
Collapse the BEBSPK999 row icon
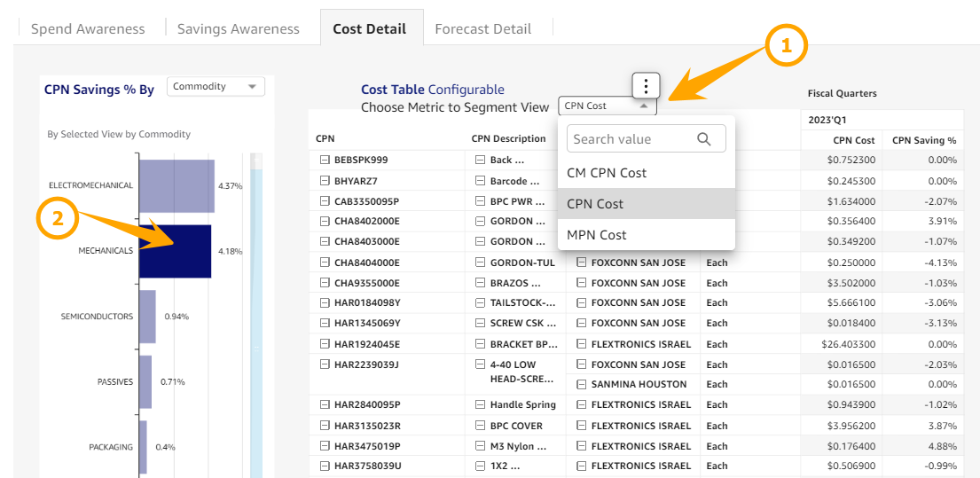pyautogui.click(x=325, y=161)
